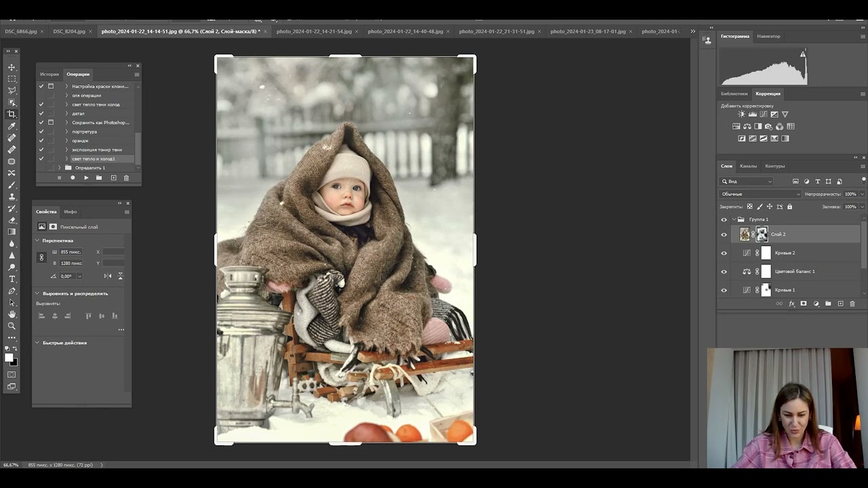Select the Gradient tool
Viewport: 868px width, 488px height.
(12, 232)
